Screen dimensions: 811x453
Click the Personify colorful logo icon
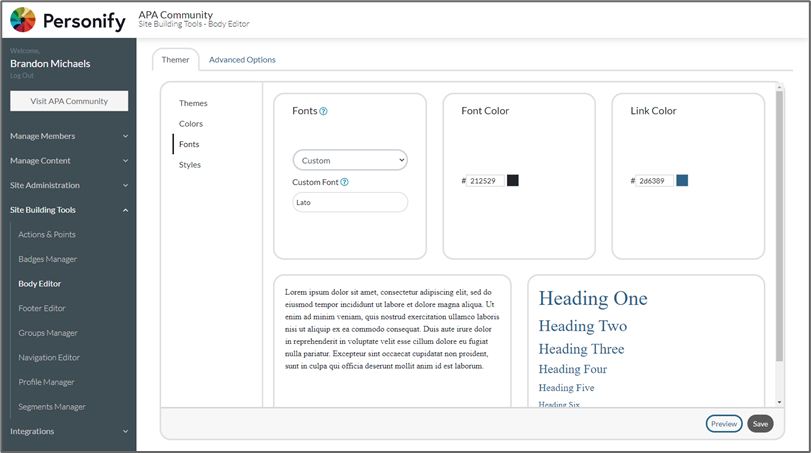(23, 20)
